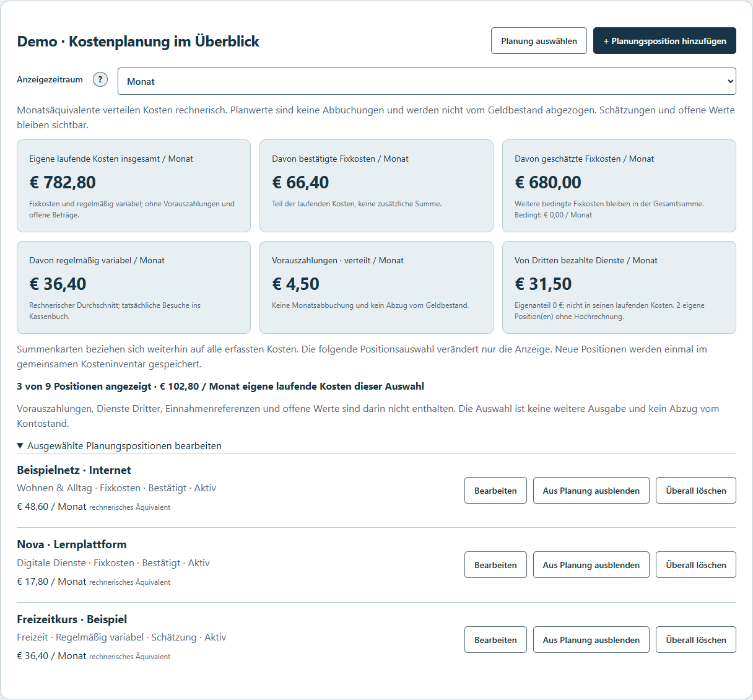Click 'Eigene laufende Kosten insgesamt / Monat' card title
Viewport: 753px width, 700px height.
(x=111, y=159)
